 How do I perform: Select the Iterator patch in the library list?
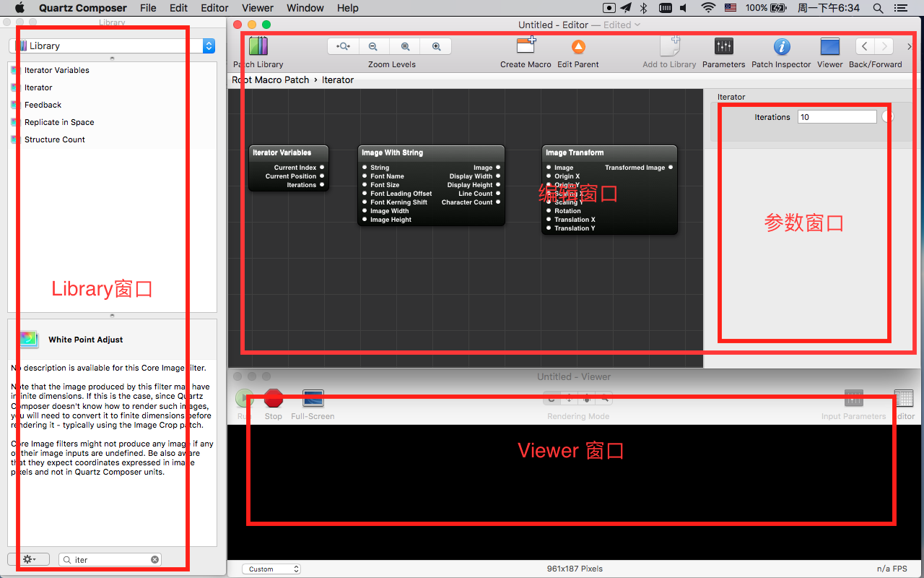click(x=112, y=87)
